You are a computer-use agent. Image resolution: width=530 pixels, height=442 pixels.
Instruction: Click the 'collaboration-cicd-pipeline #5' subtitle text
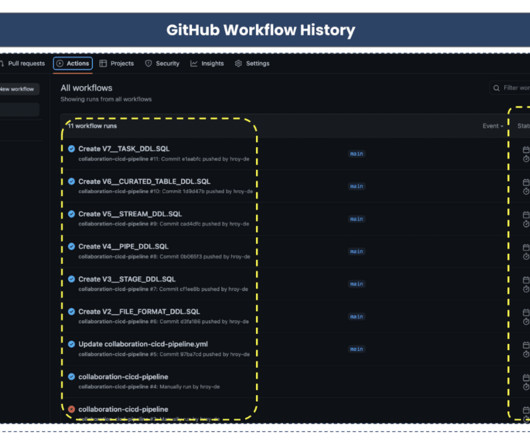(x=118, y=354)
